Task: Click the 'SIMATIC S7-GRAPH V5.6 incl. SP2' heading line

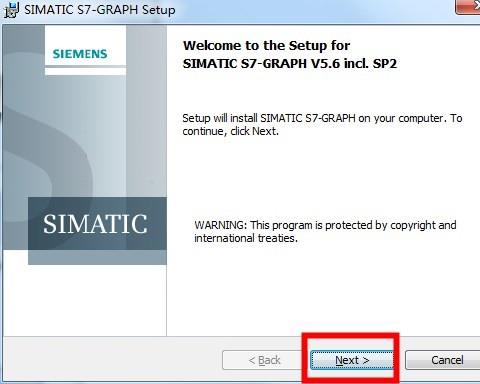Action: pyautogui.click(x=290, y=63)
